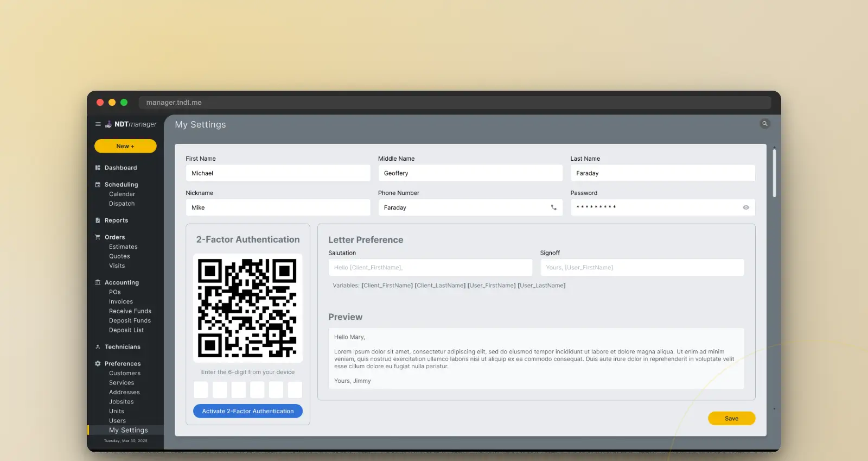Click the Nickname field
The image size is (868, 461).
(x=278, y=207)
